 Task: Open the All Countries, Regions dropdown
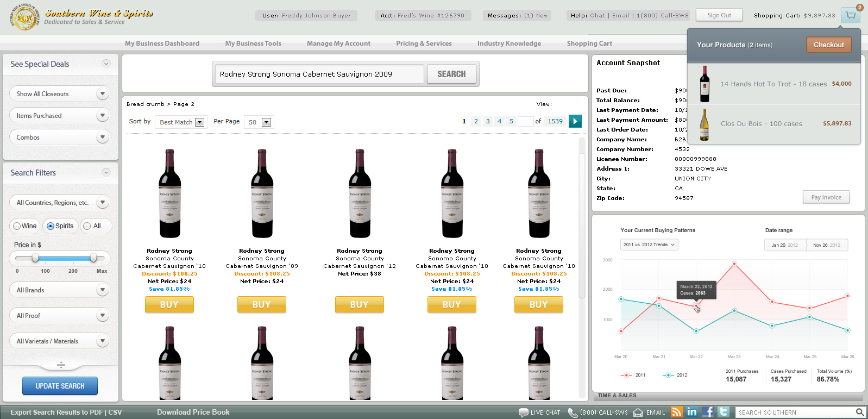(60, 202)
